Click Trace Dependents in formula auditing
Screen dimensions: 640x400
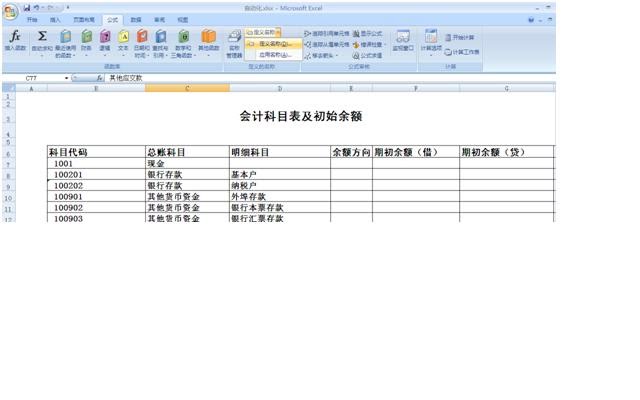327,44
